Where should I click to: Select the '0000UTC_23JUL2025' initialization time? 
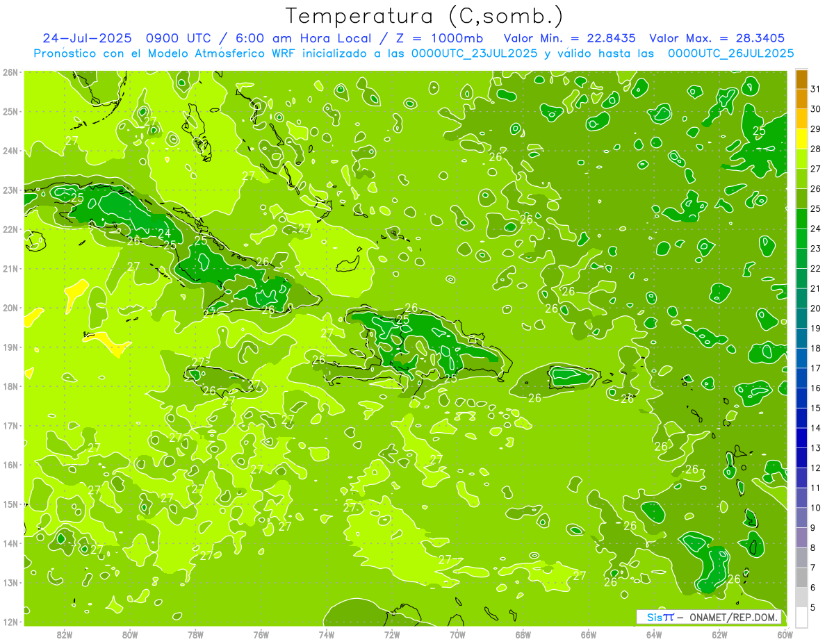pyautogui.click(x=474, y=53)
